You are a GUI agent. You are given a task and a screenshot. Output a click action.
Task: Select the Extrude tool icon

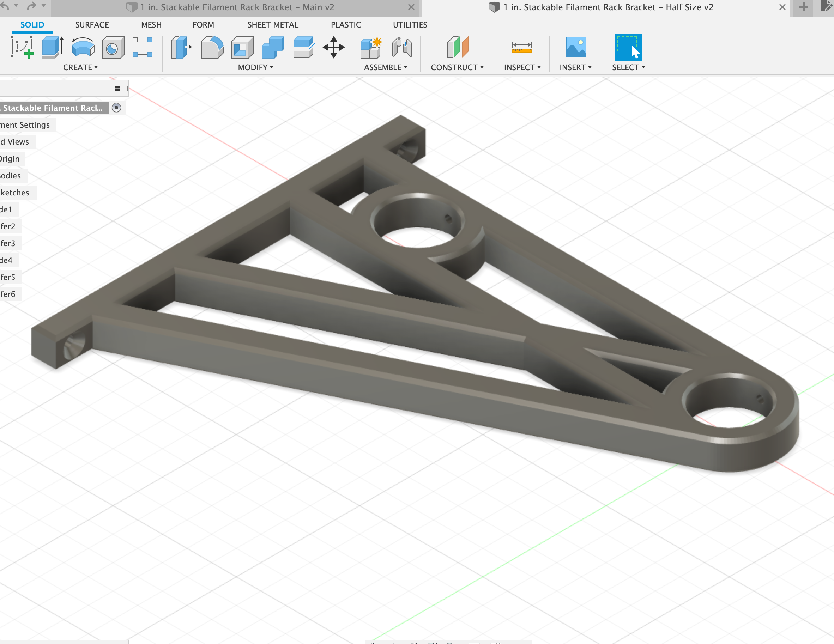53,47
